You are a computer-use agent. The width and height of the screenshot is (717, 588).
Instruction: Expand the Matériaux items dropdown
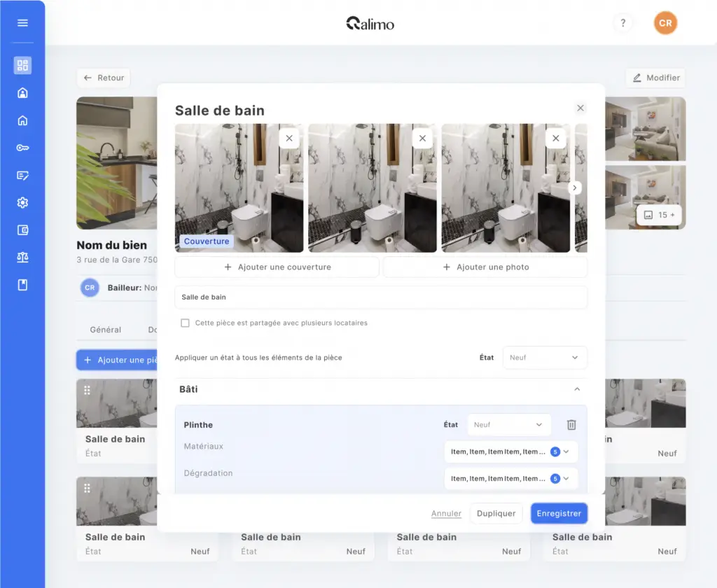coord(510,451)
